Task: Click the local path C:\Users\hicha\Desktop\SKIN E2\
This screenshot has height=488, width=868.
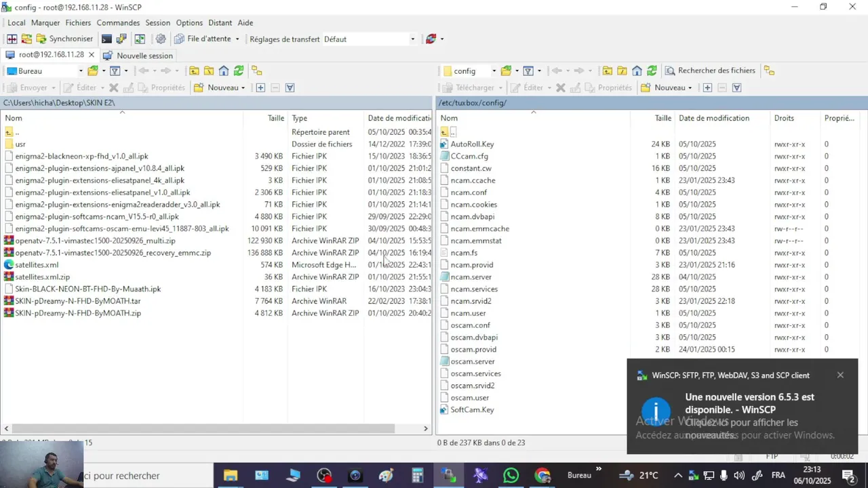Action: 59,103
